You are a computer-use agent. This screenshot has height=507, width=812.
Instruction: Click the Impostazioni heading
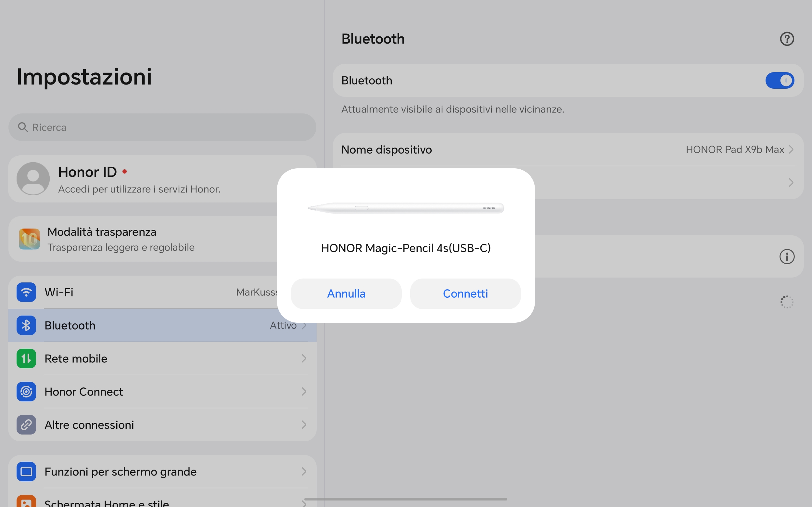[84, 77]
